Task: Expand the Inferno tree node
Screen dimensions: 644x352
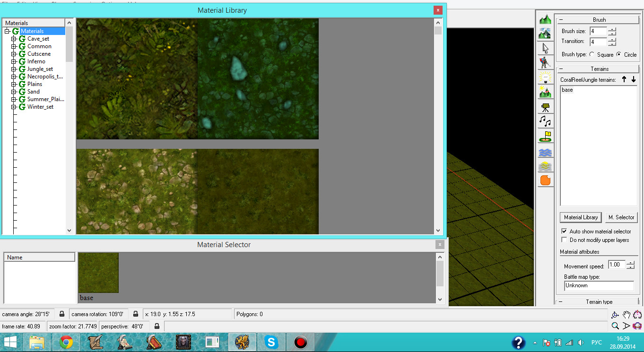Action: click(x=14, y=61)
